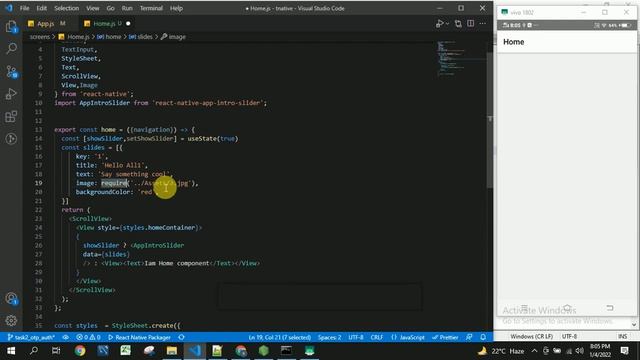The image size is (640, 360).
Task: Open the Accounts menu in the activity bar
Action: tap(11, 299)
